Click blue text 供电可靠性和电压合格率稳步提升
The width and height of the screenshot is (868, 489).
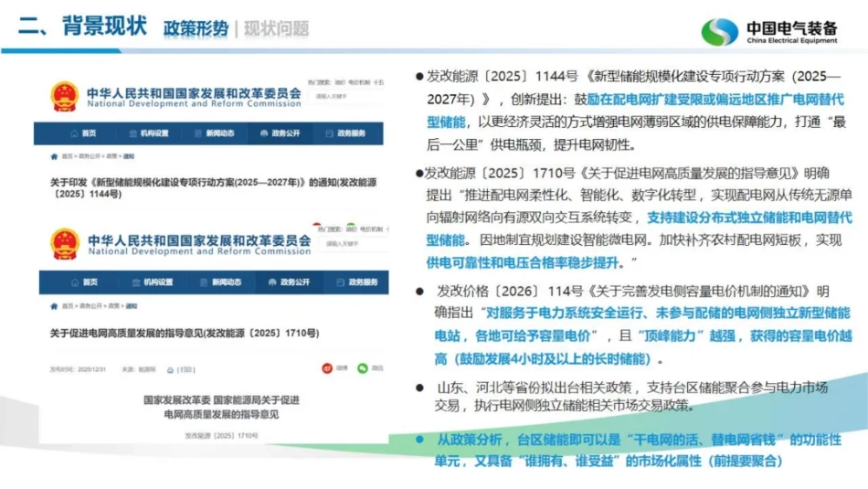tap(522, 262)
